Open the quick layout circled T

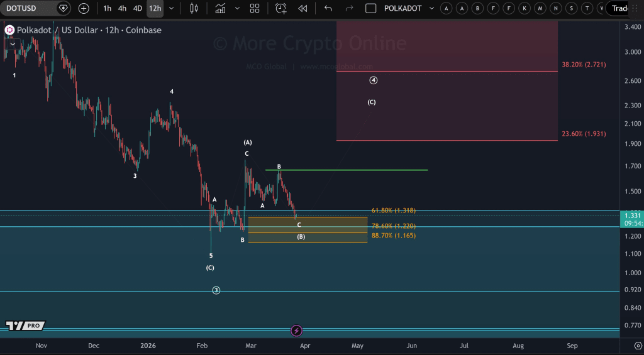tap(587, 8)
